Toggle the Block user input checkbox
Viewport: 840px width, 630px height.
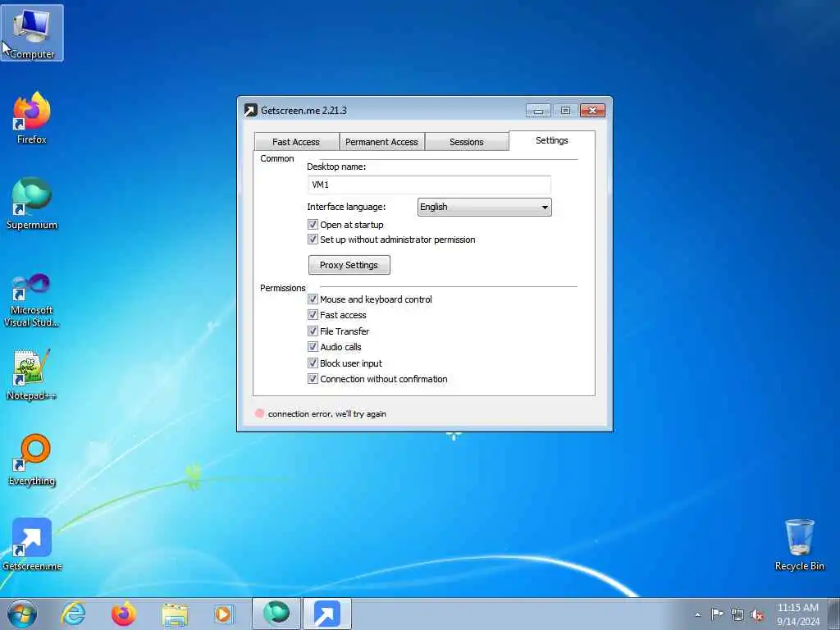(x=313, y=363)
